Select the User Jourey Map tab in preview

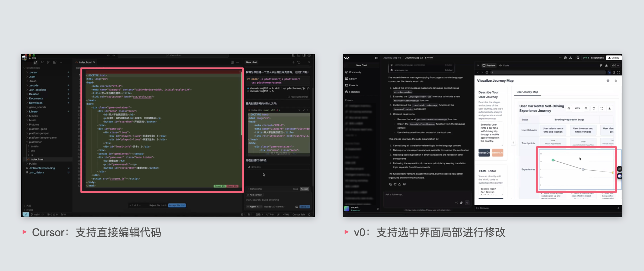pyautogui.click(x=527, y=92)
